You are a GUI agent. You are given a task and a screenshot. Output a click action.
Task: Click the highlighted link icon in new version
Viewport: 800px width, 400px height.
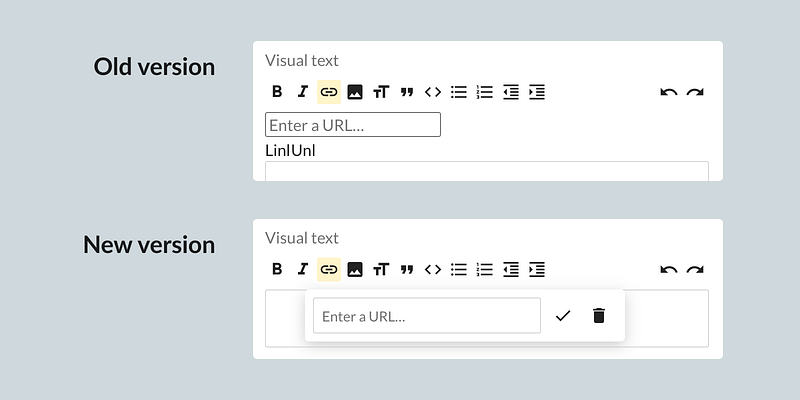coord(328,269)
